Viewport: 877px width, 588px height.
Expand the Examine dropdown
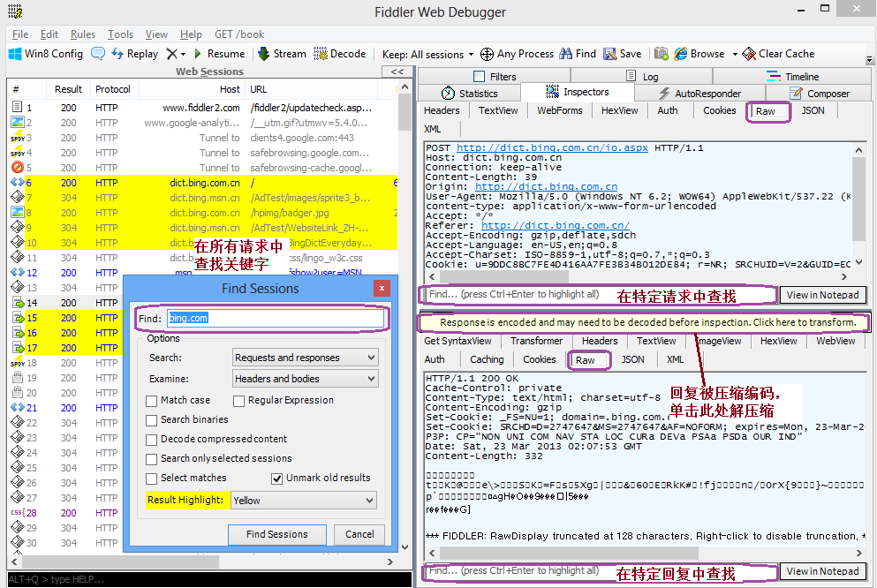coord(305,379)
